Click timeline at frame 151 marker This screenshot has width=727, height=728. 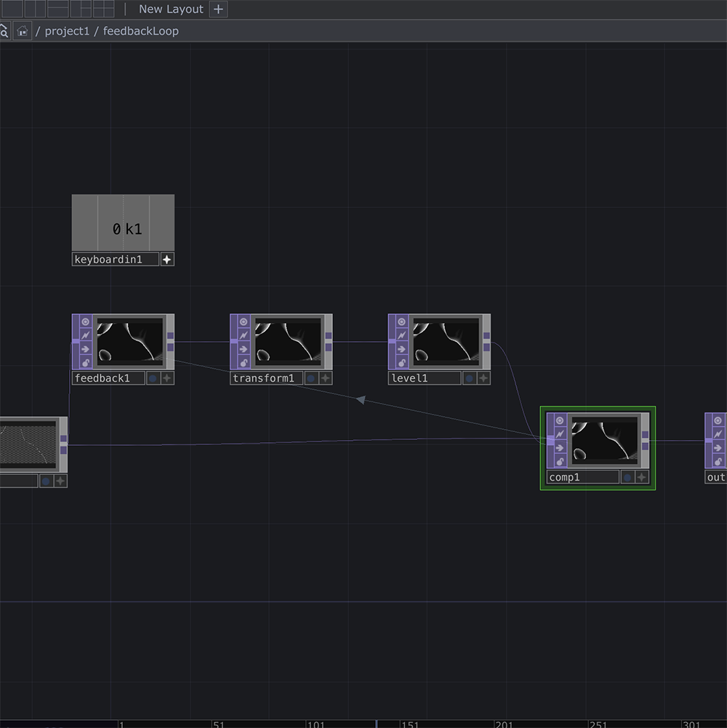(400, 724)
